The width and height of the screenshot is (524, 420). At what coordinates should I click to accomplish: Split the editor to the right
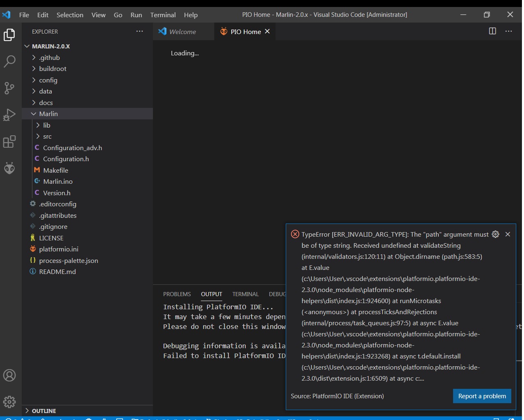[493, 31]
